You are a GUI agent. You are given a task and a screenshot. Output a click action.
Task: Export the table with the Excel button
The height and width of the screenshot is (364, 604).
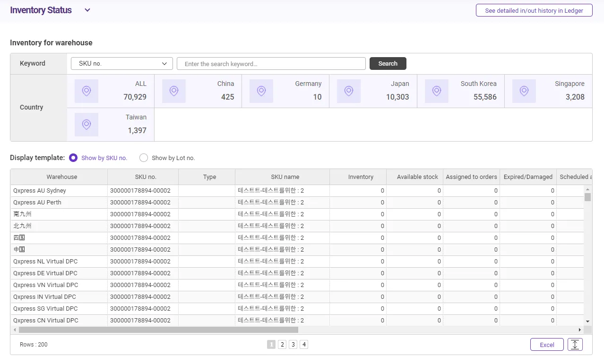(547, 345)
